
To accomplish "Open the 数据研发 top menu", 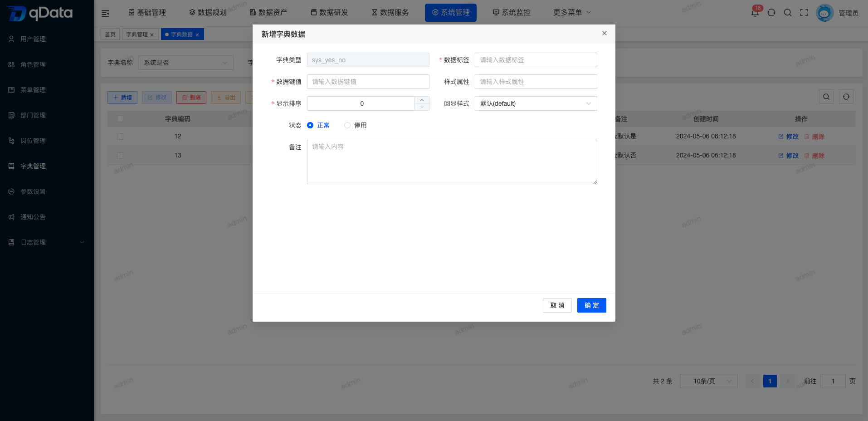I will pos(329,12).
